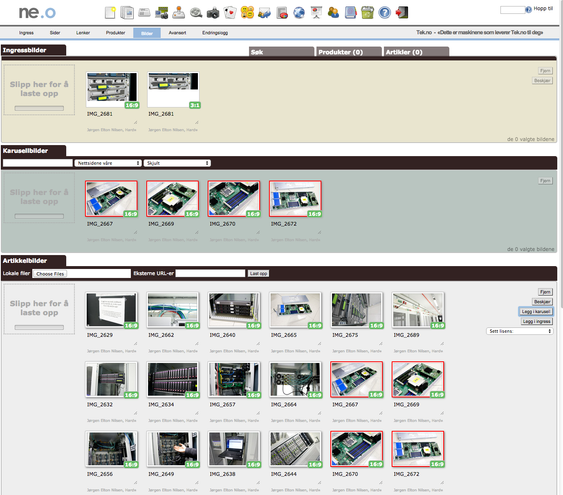Click the black camera icon
563x495 pixels.
pyautogui.click(x=213, y=13)
